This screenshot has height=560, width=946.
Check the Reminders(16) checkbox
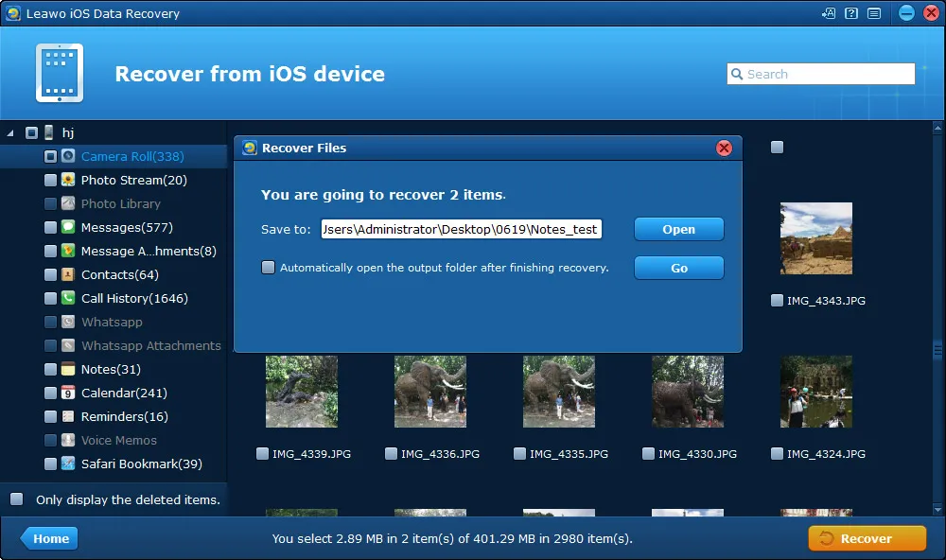pos(51,416)
